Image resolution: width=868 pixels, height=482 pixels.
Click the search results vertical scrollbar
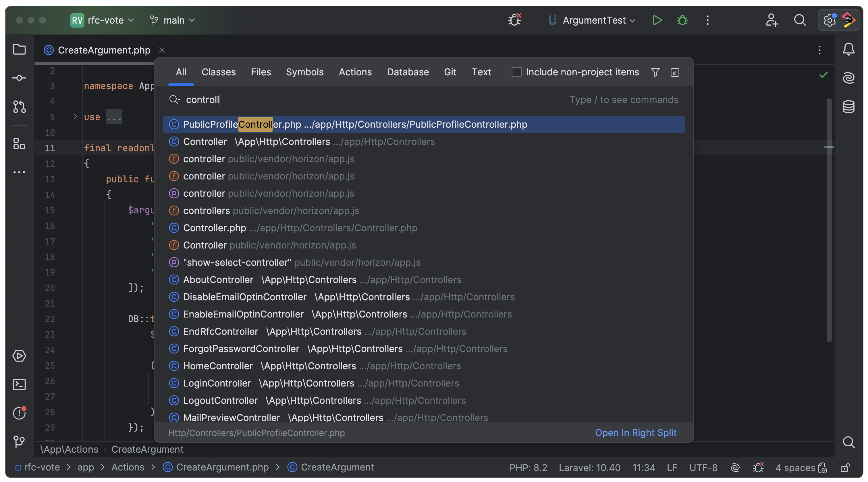[829, 219]
